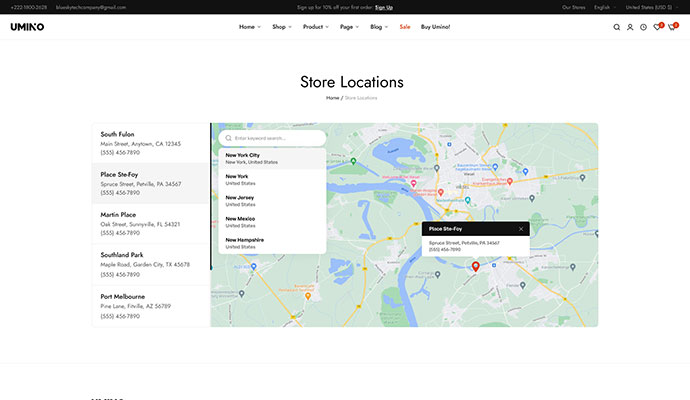This screenshot has width=690, height=400.
Task: Close the Place Ste-Foy map popup
Action: point(521,229)
